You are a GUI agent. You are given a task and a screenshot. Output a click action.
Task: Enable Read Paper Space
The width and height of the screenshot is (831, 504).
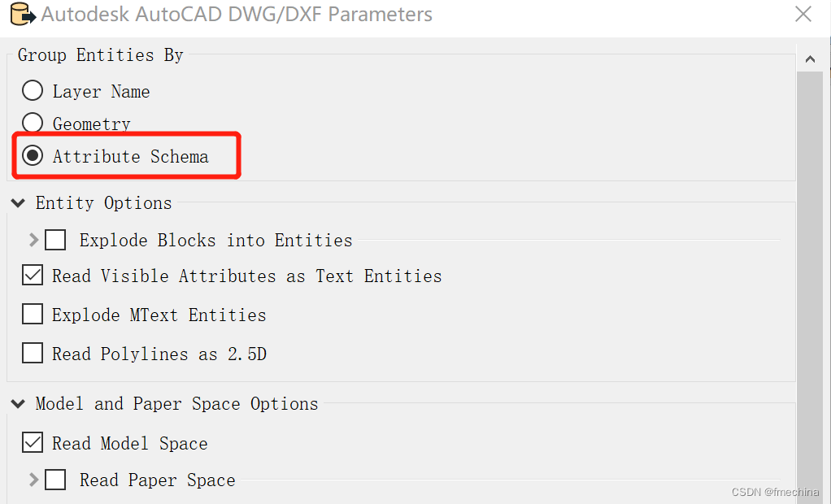point(54,480)
